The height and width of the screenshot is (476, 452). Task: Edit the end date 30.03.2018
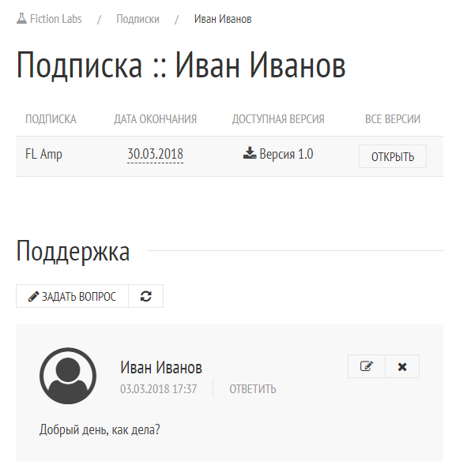pos(155,154)
